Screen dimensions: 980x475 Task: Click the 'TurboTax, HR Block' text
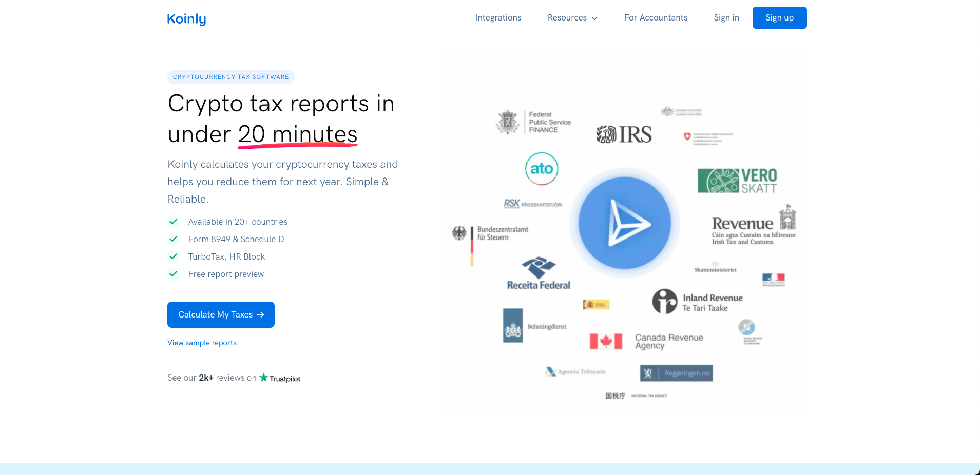[x=226, y=256]
